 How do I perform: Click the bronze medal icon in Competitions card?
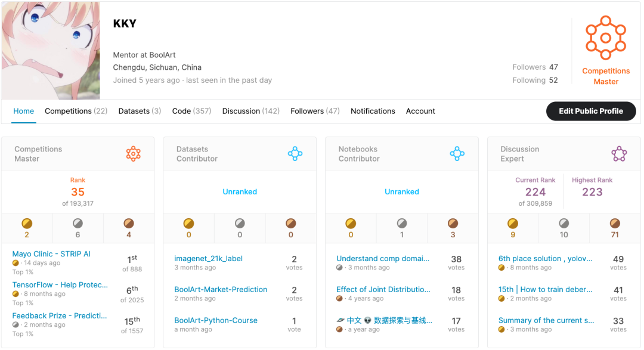coord(129,223)
